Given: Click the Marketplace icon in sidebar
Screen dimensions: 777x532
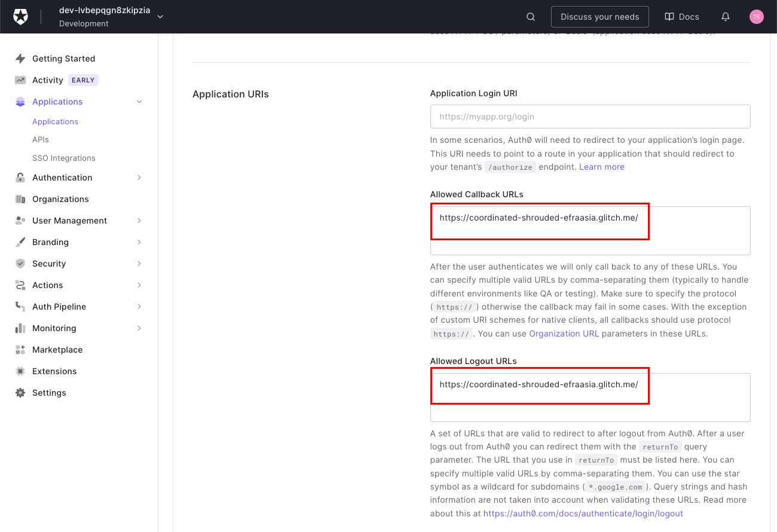Looking at the screenshot, I should tap(20, 350).
